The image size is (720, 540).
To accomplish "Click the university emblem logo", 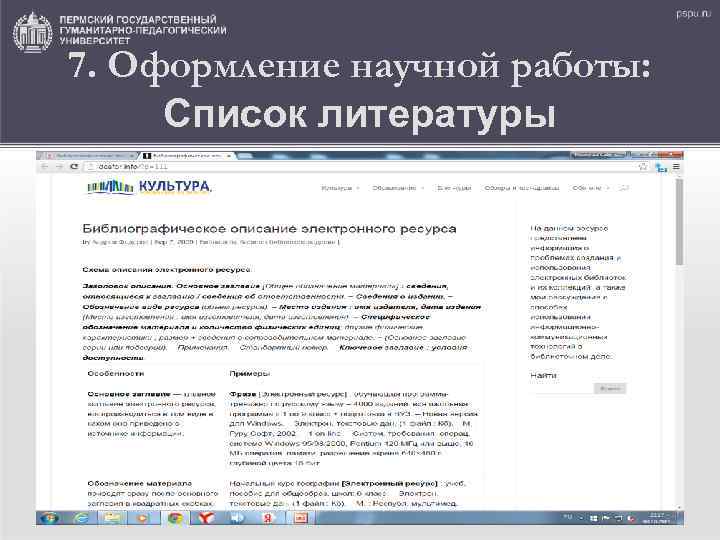I will tap(32, 32).
